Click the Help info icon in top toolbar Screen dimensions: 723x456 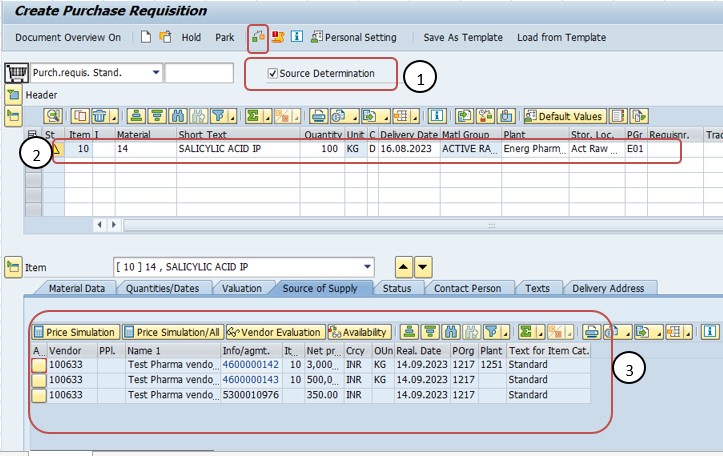[x=296, y=36]
